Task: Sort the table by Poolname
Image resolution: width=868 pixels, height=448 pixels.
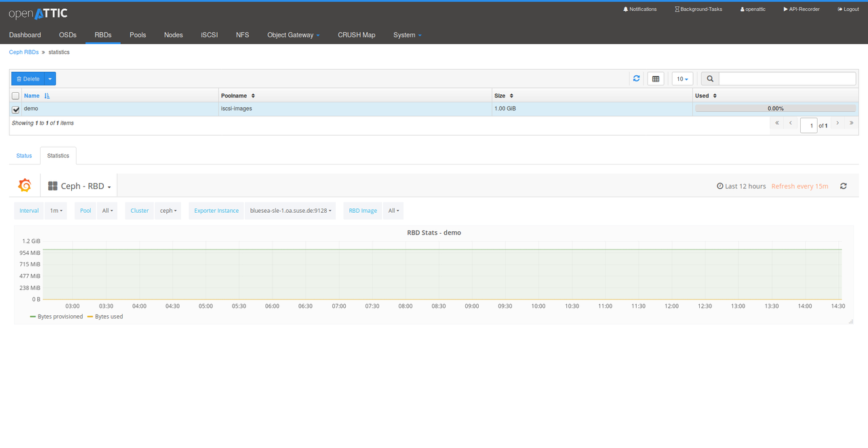Action: point(237,96)
